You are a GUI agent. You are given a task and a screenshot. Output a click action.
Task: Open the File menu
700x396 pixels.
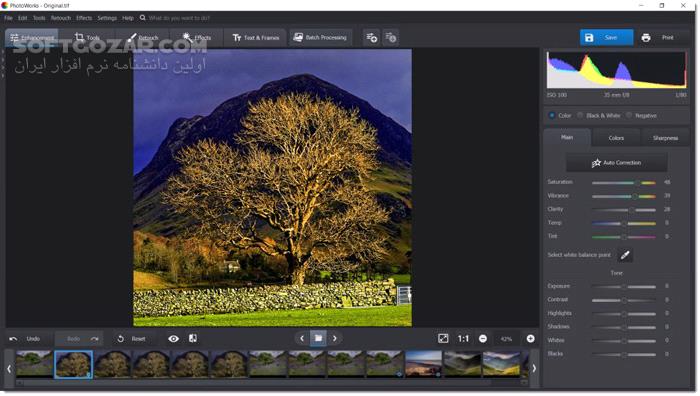point(8,18)
